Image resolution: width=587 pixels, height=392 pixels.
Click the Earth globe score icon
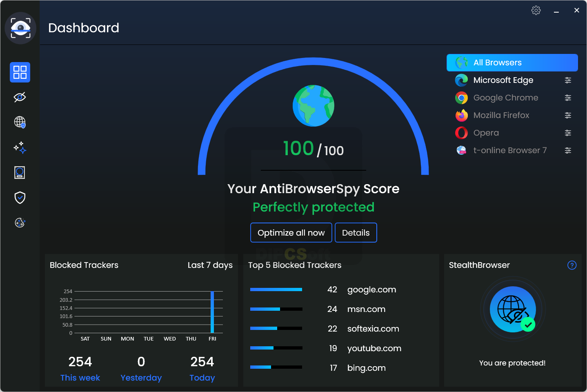[314, 106]
